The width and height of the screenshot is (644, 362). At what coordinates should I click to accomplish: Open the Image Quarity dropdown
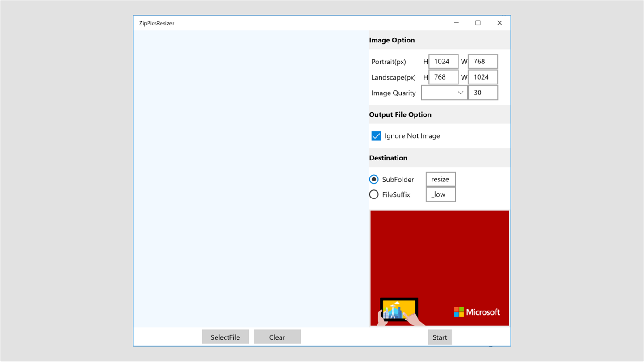445,93
